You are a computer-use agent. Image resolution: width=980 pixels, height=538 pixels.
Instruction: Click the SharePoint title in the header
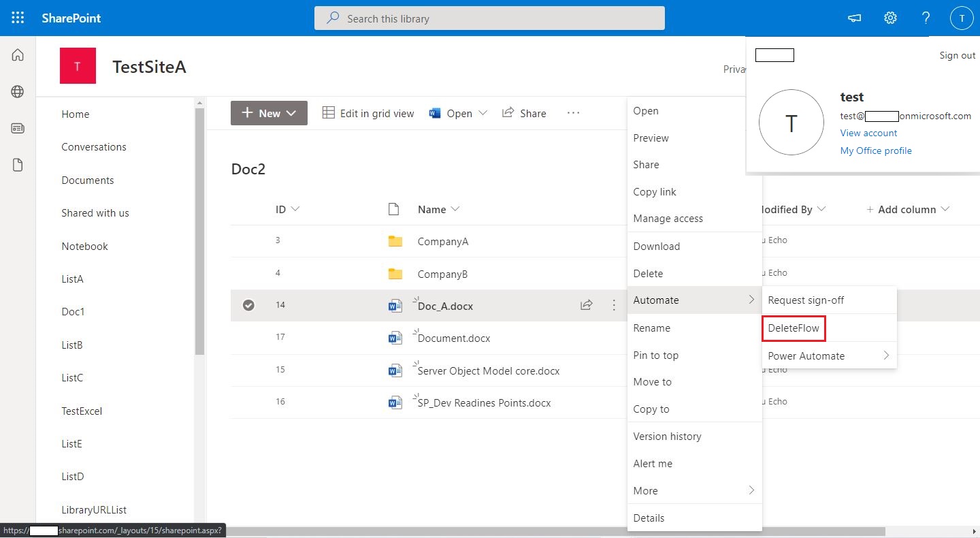pos(71,18)
